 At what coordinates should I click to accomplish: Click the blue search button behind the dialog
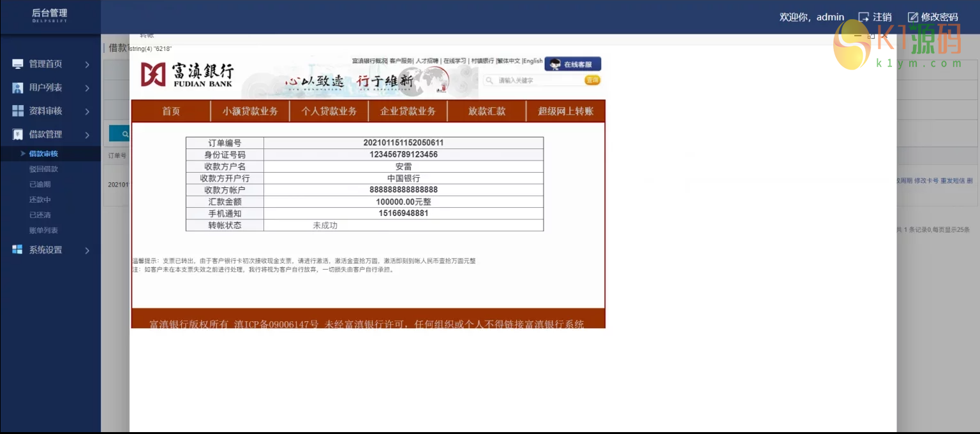(119, 133)
